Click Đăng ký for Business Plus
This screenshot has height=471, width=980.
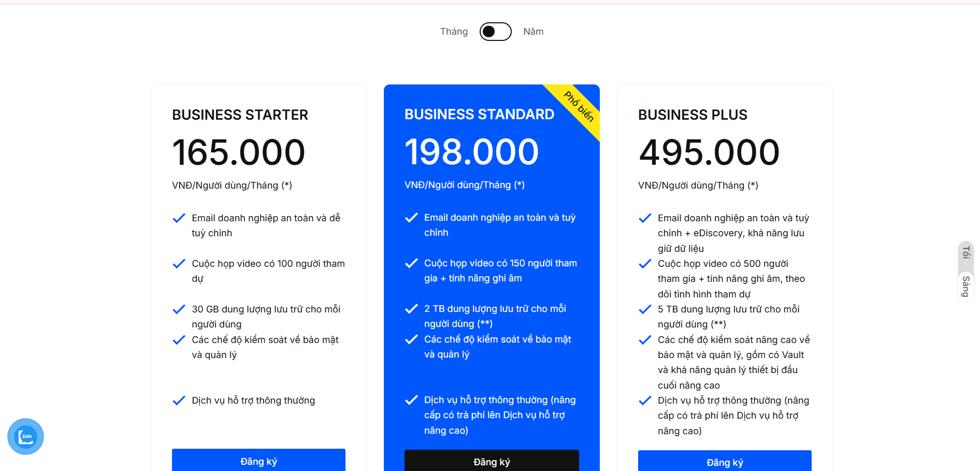click(x=725, y=462)
